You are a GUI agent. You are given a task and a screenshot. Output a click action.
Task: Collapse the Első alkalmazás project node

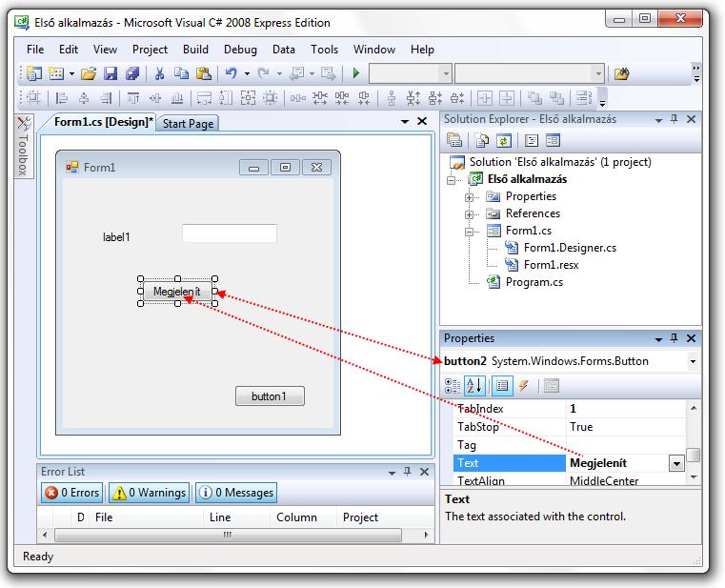452,180
